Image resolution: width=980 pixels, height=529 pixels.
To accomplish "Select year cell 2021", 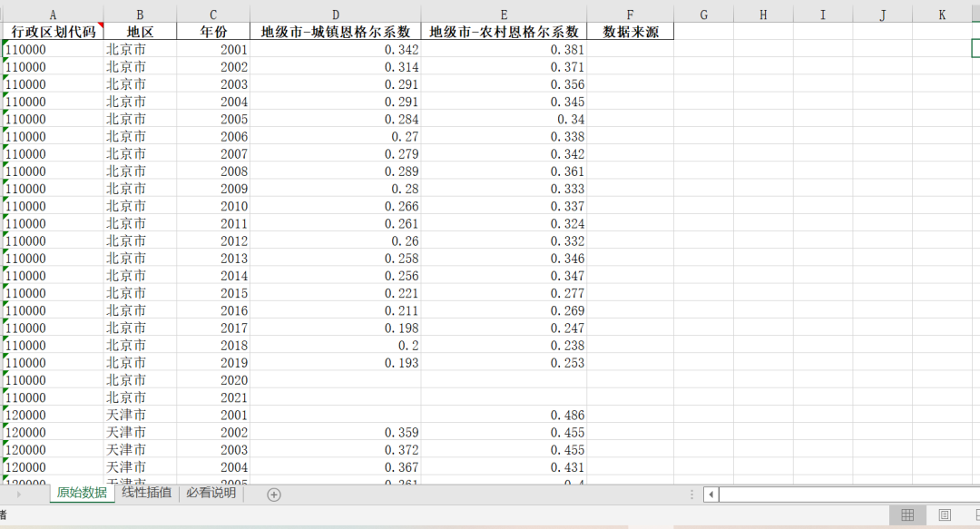I will (213, 397).
